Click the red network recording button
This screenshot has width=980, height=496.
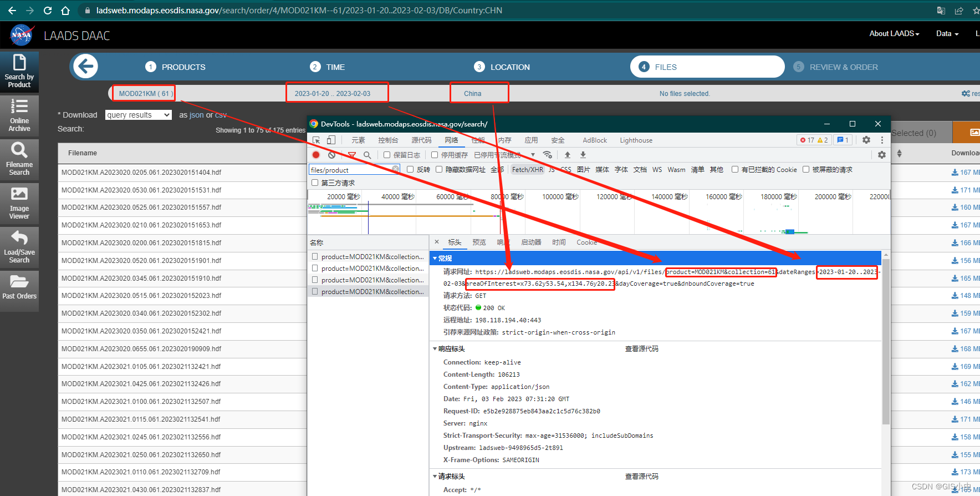click(x=316, y=155)
